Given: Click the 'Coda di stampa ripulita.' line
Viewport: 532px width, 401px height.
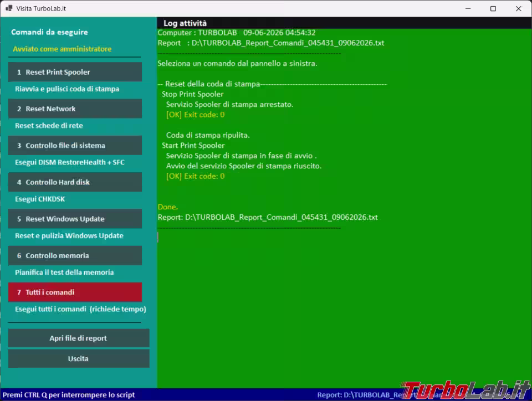Looking at the screenshot, I should pos(208,135).
